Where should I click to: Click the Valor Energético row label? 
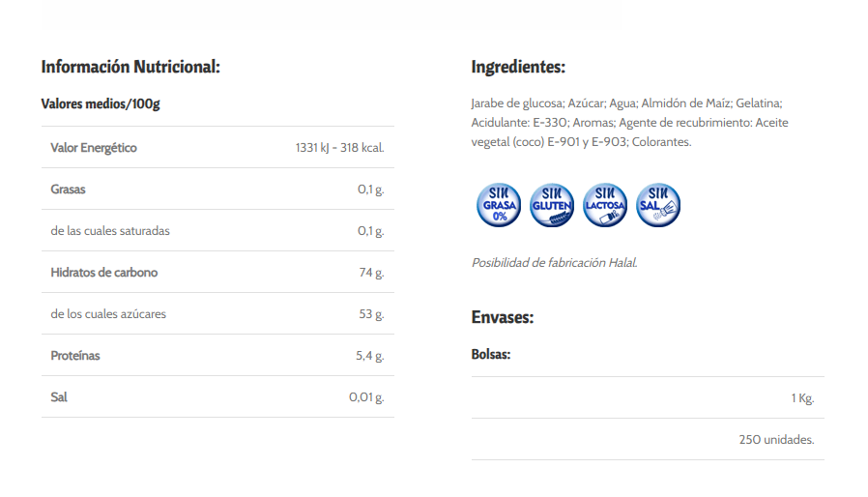[x=94, y=147]
